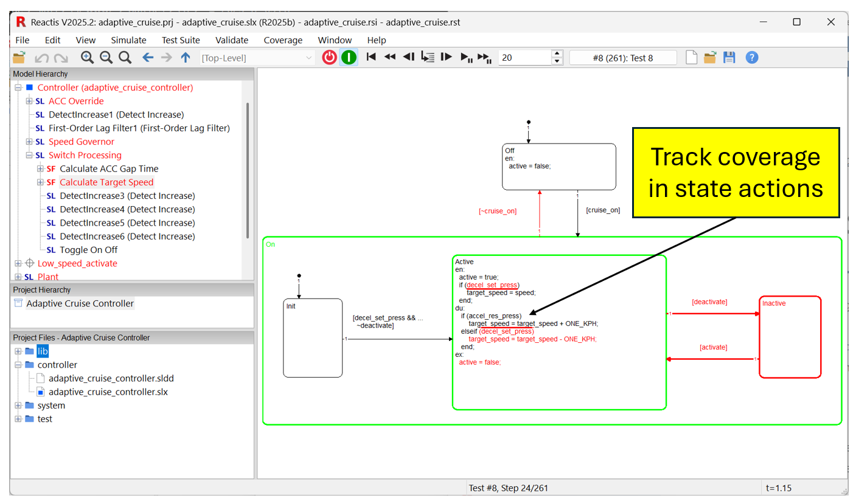Select Calculate Target Speed in Model Hierarchy
The image size is (856, 504).
[x=106, y=182]
